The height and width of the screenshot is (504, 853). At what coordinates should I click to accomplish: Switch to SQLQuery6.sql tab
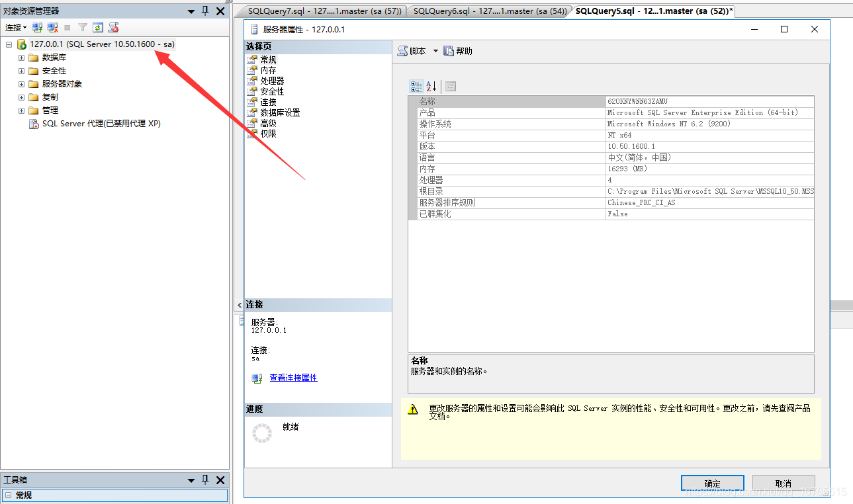coord(489,11)
